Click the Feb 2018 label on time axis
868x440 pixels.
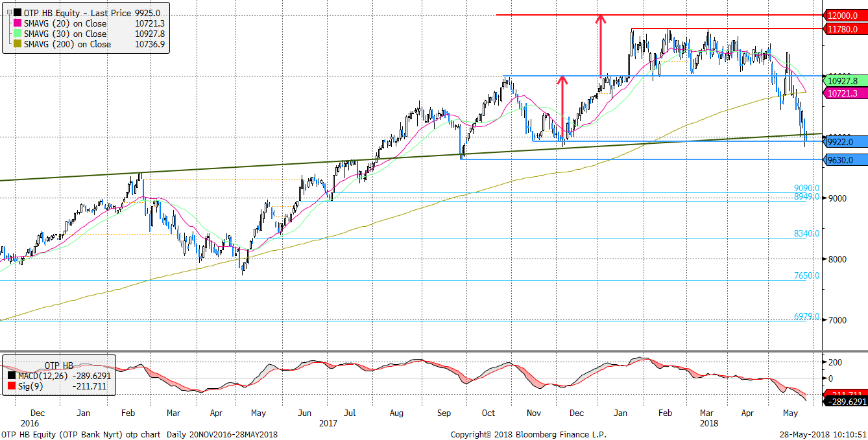point(665,412)
